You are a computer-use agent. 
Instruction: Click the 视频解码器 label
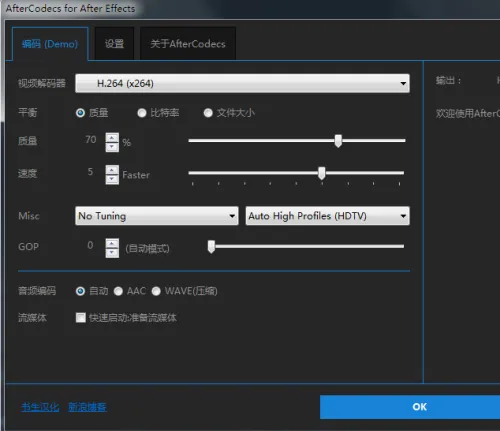pos(42,83)
